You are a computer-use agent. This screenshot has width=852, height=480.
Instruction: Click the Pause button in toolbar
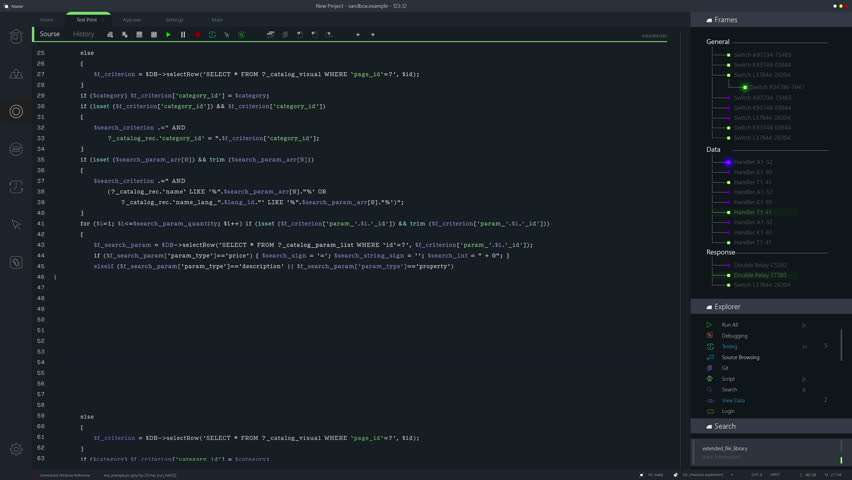(183, 35)
